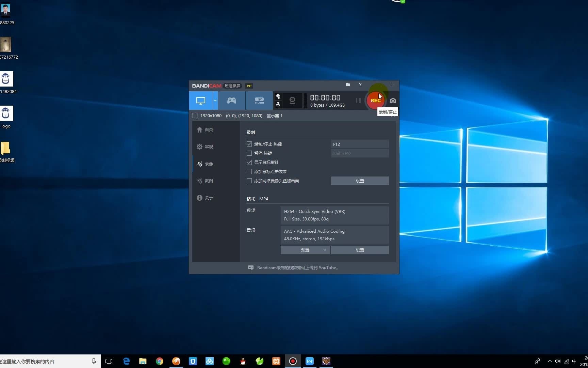The image size is (588, 368).
Task: Click the VIP badge in Bandicam title
Action: click(249, 86)
